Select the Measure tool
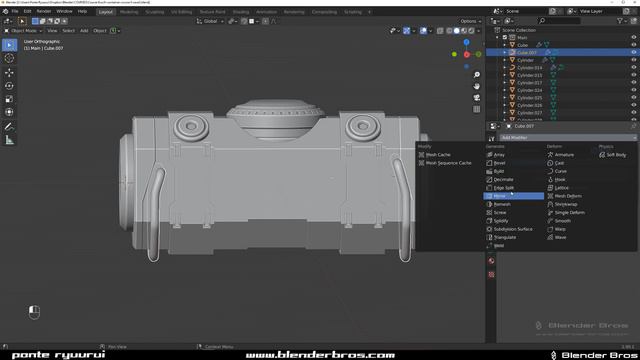Image resolution: width=640 pixels, height=360 pixels. [x=9, y=140]
